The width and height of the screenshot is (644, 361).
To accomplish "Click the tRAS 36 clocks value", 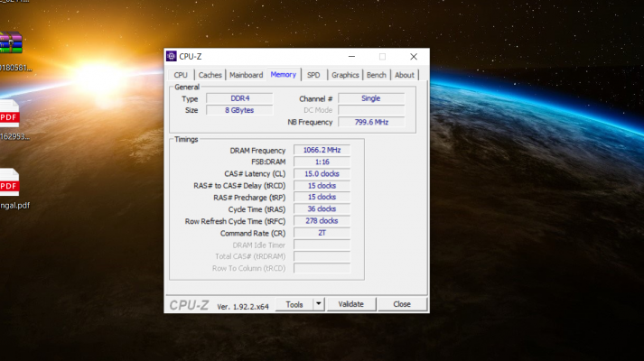I will 322,209.
